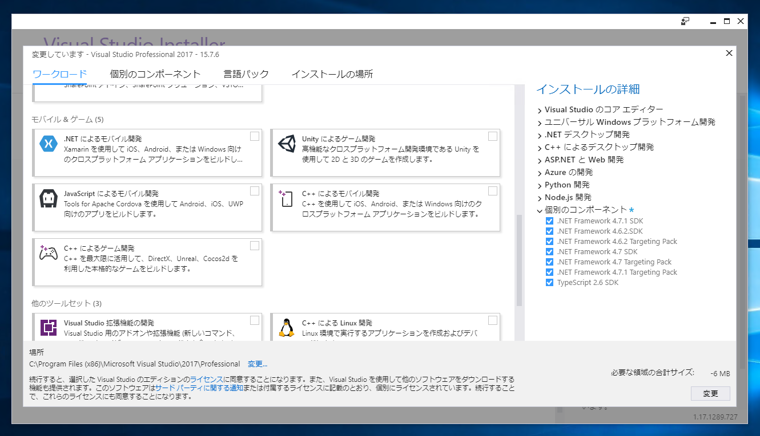Expand ASP.NET と Web 開発 details
The width and height of the screenshot is (760, 436).
point(539,161)
